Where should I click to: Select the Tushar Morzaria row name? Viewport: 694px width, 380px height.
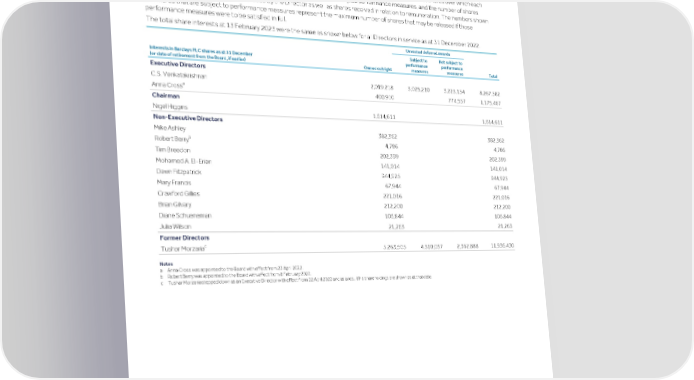click(x=183, y=249)
